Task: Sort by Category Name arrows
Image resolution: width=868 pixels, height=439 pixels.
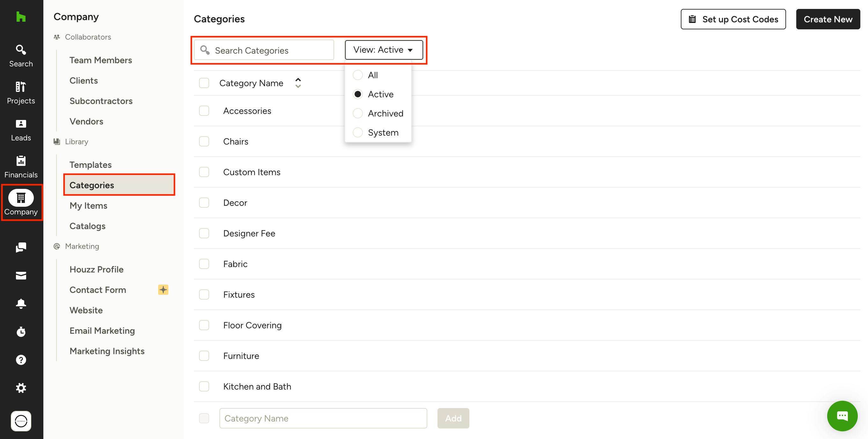Action: 298,83
